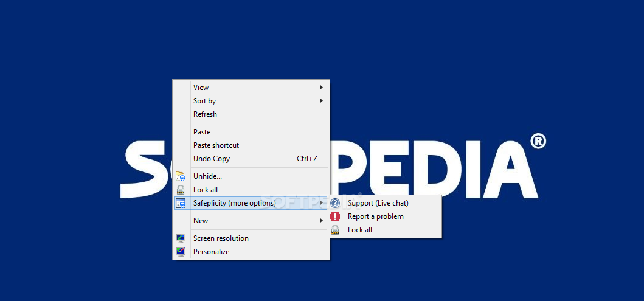Image resolution: width=644 pixels, height=301 pixels.
Task: Open Support (Live chat) in submenu
Action: click(x=384, y=203)
